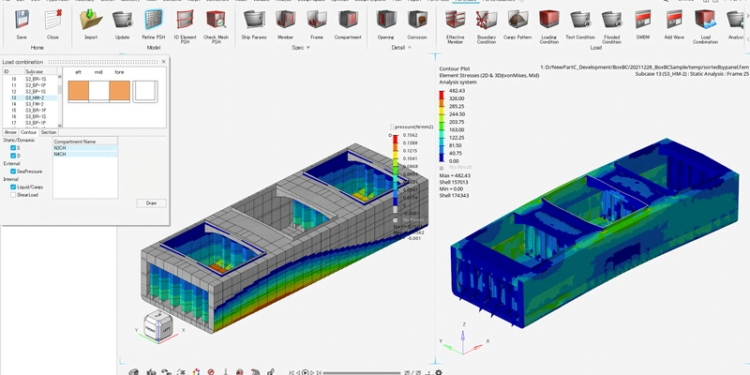The image size is (750, 375).
Task: Click the cross-section thumbnail beside fore
Action: click(x=145, y=91)
